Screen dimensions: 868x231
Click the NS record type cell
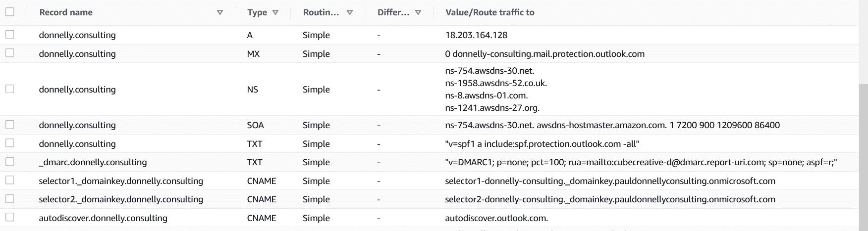pos(253,90)
